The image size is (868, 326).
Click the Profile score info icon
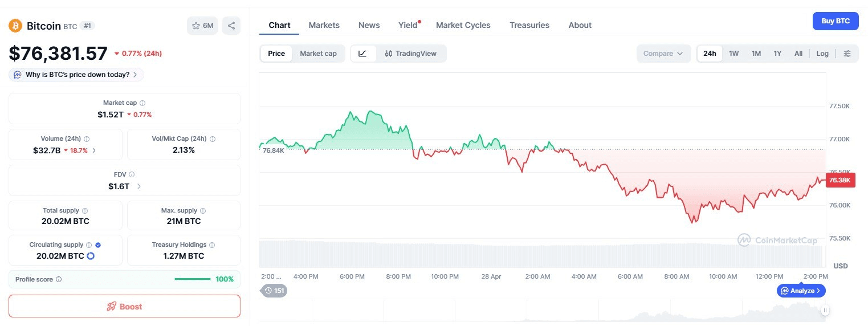click(x=59, y=279)
